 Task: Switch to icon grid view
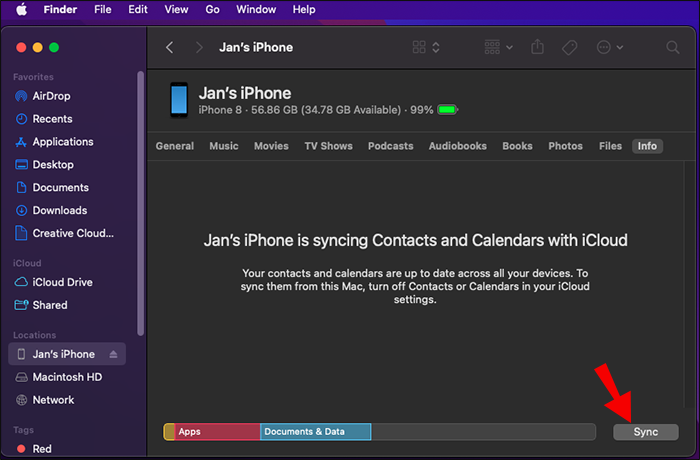[x=419, y=47]
